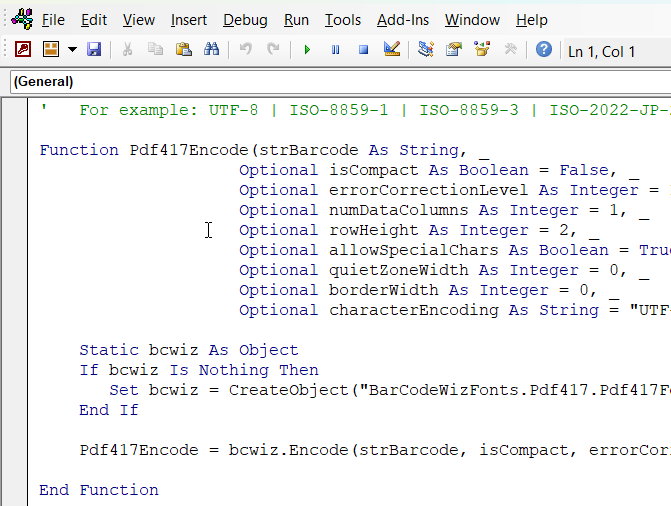
Task: Open the Help menu
Action: [531, 20]
